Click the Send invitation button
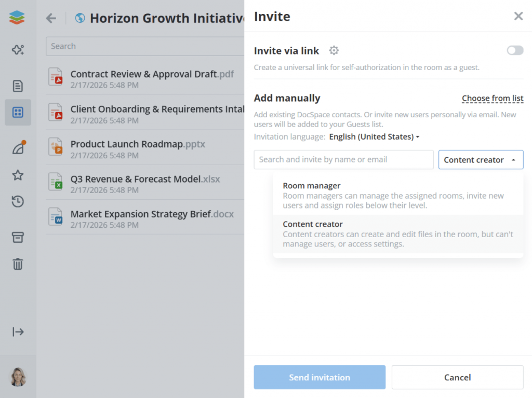Viewport: 532px width, 398px height. (320, 377)
